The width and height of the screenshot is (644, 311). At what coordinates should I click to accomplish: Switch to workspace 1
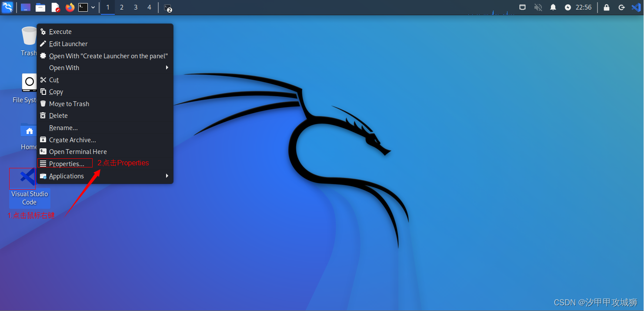pyautogui.click(x=108, y=7)
